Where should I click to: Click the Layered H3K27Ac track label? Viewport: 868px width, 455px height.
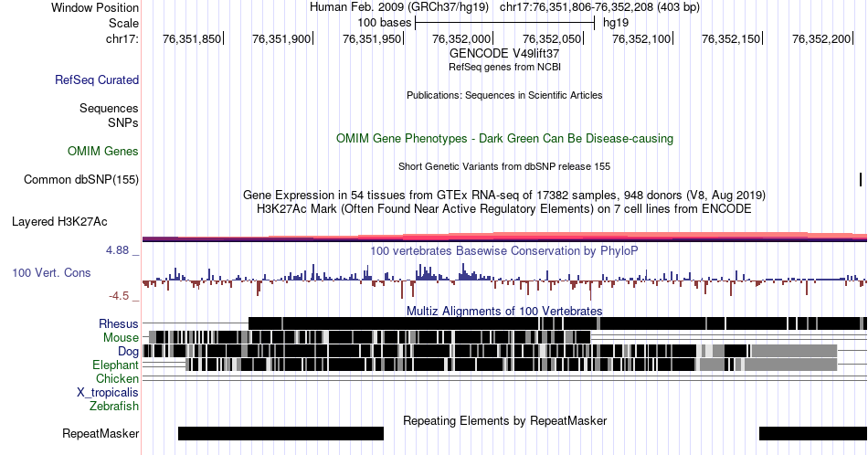pos(59,221)
